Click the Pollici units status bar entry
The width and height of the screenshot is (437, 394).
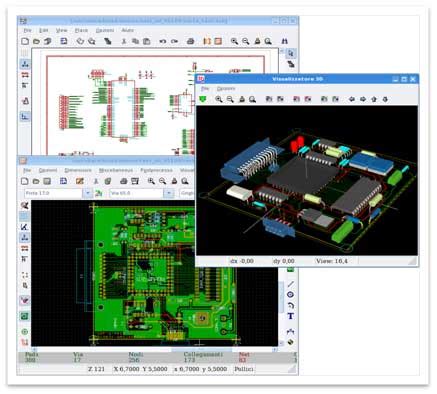(x=244, y=369)
